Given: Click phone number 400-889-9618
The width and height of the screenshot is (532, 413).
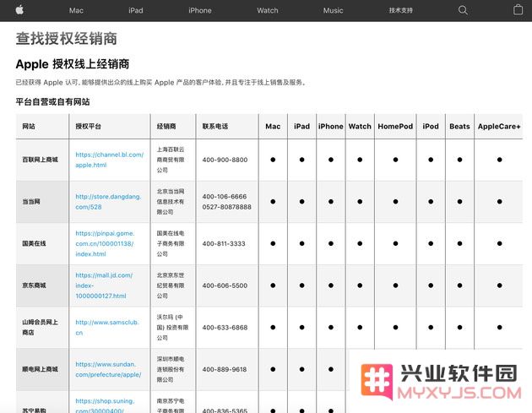Looking at the screenshot, I should pyautogui.click(x=225, y=369).
